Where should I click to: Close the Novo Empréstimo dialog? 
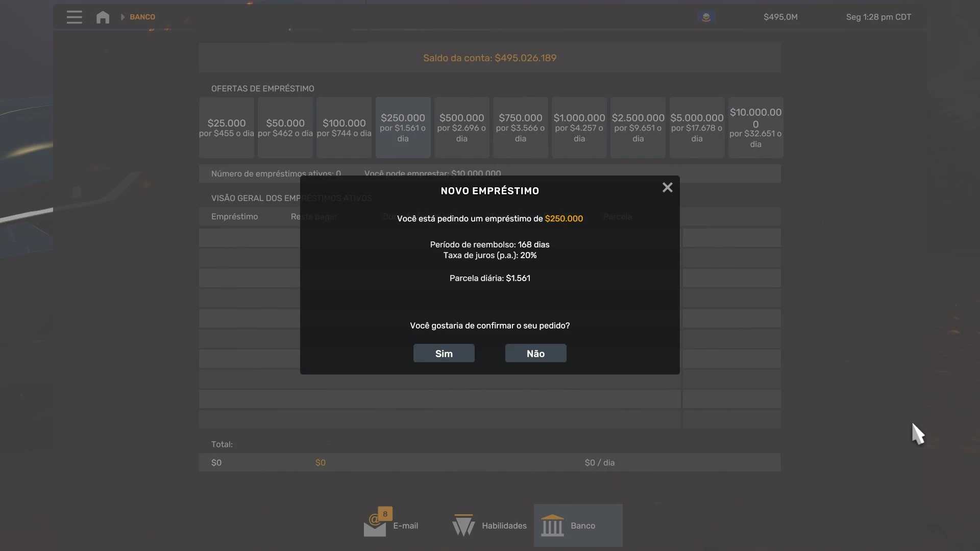[667, 188]
